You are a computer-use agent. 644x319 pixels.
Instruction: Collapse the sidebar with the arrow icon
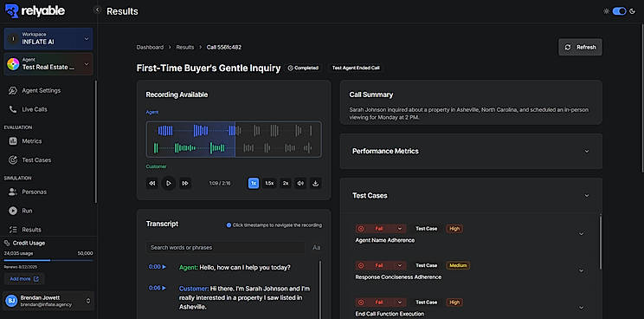[97, 10]
